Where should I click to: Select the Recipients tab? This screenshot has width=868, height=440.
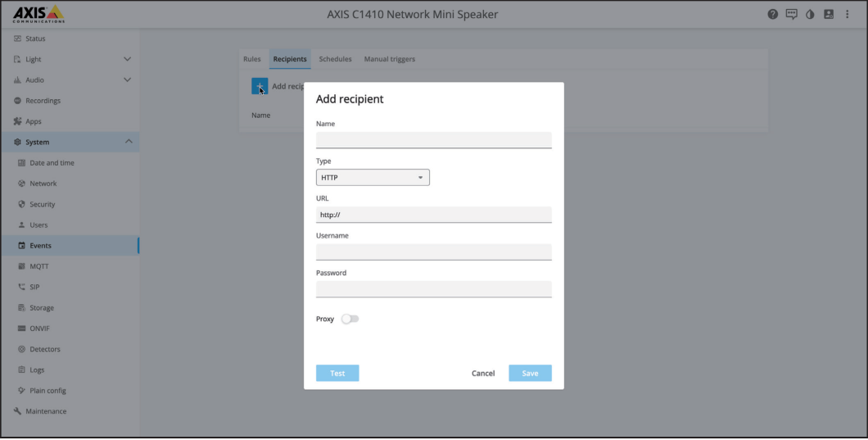coord(290,59)
